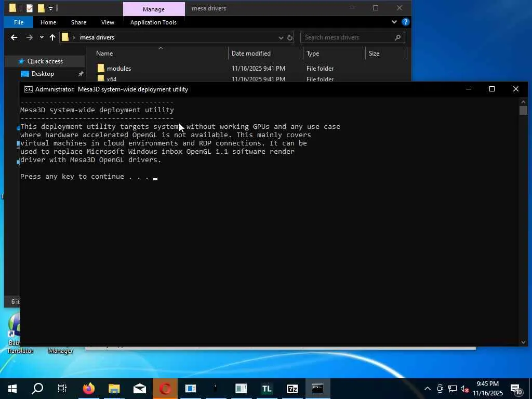Select Desktop in the navigation pane

click(43, 74)
